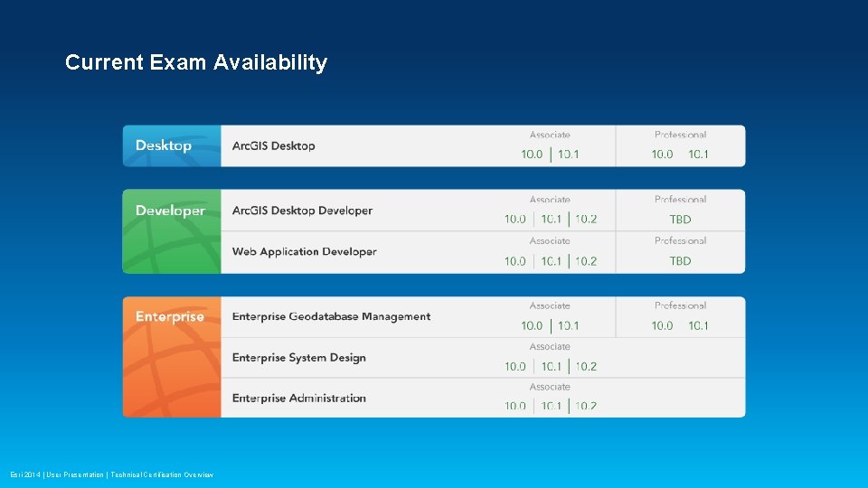Choose Web Application Developer Associate 10.1
This screenshot has height=488, width=868.
point(551,261)
